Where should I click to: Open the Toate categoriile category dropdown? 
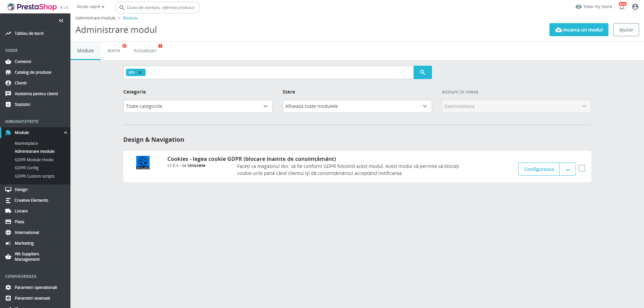click(x=198, y=106)
